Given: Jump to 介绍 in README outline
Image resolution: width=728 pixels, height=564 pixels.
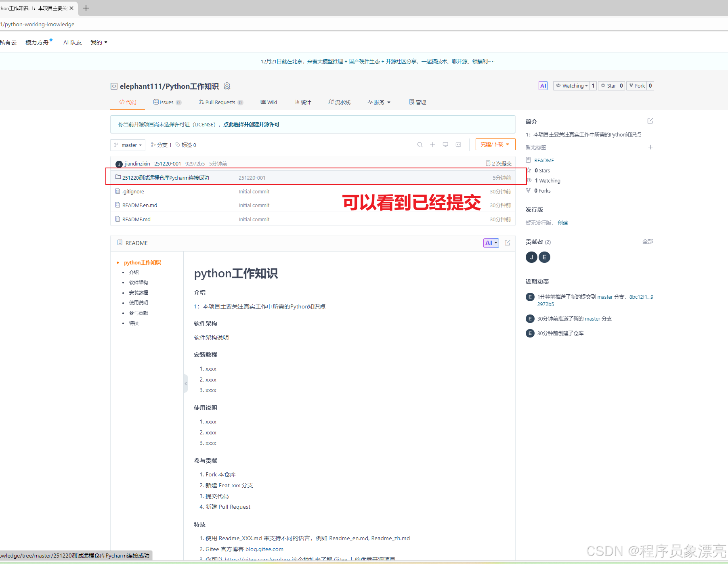Looking at the screenshot, I should tap(134, 272).
